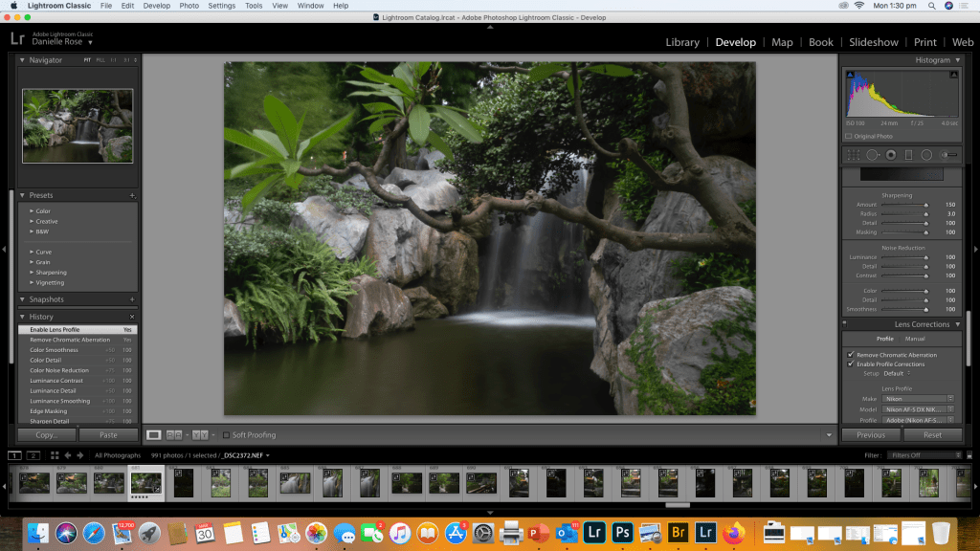Select the Crop Overlay tool
Viewport: 980px width, 551px height.
[852, 154]
